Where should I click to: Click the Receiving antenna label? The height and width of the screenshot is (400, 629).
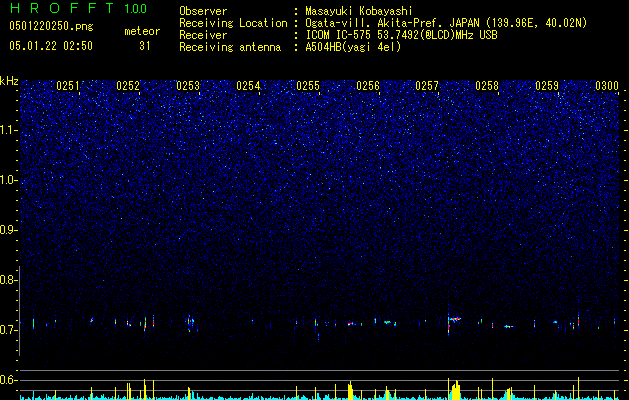click(230, 47)
